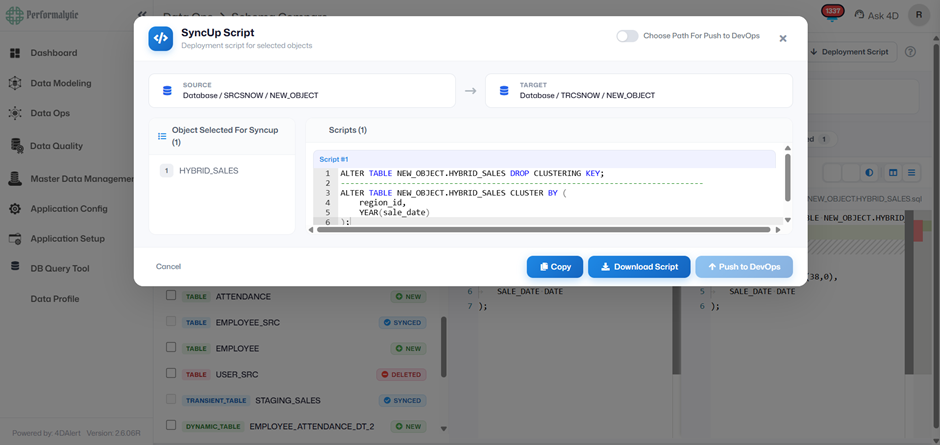Image resolution: width=940 pixels, height=445 pixels.
Task: Click script scroll-up arrow
Action: [788, 148]
